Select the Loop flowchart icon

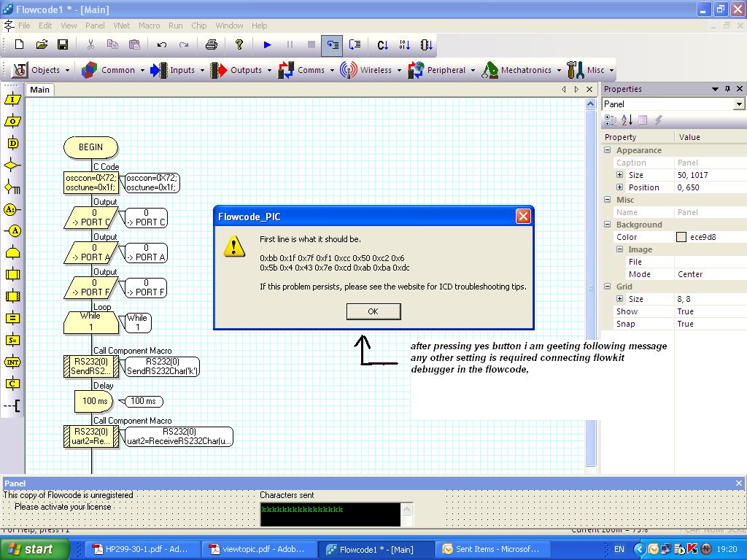[x=12, y=252]
